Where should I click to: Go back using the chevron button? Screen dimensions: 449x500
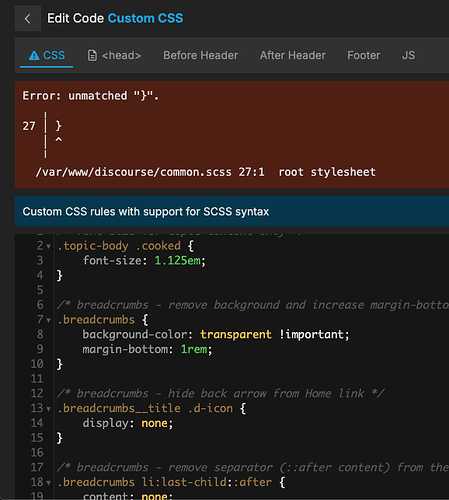tap(28, 18)
